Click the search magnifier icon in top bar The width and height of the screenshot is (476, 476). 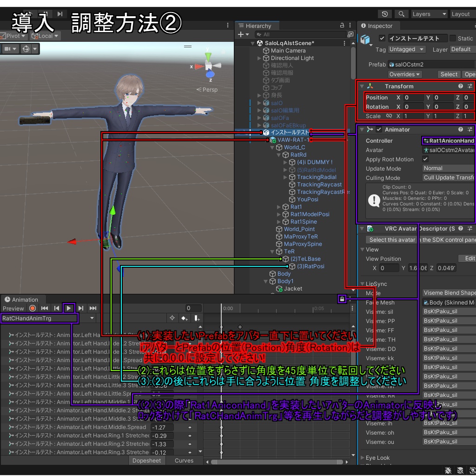401,14
